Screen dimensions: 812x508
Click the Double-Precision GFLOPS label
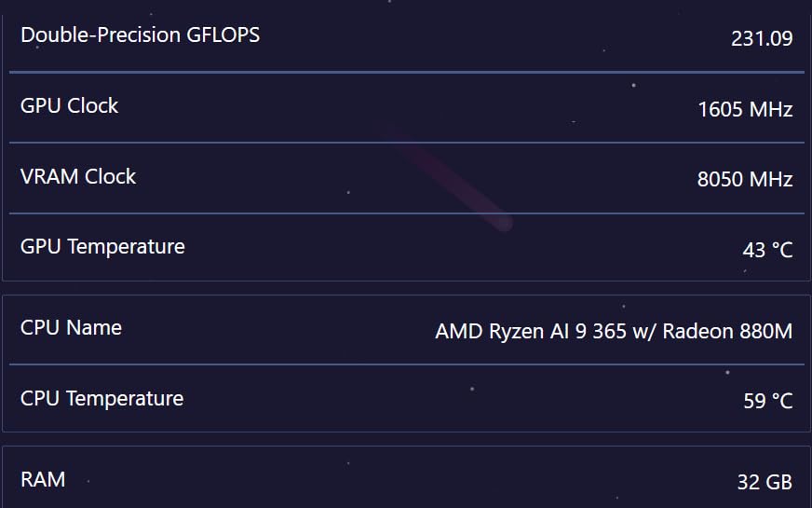pyautogui.click(x=140, y=35)
